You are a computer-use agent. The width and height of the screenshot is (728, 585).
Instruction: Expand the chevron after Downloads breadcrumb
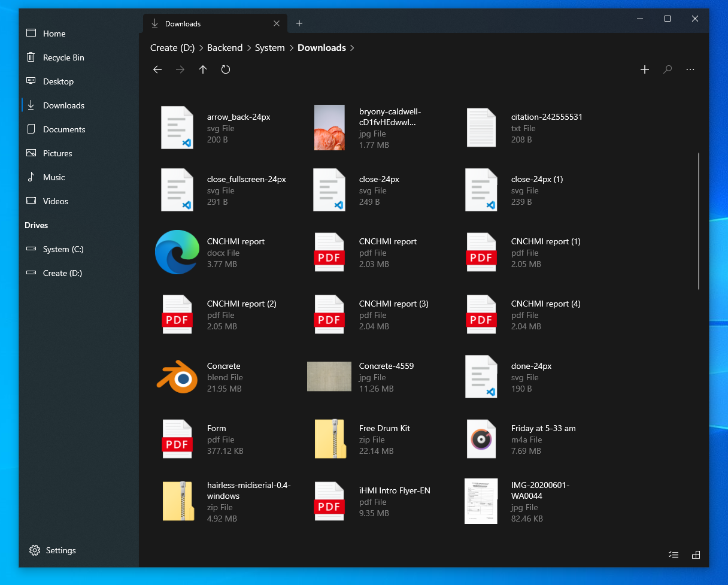pos(352,48)
